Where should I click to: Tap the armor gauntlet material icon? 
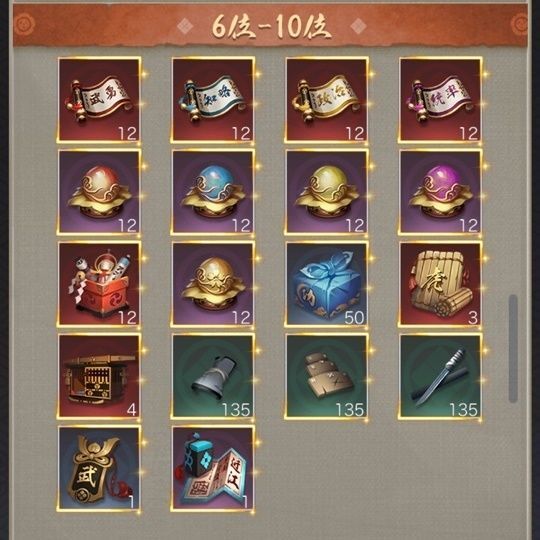pos(213,376)
